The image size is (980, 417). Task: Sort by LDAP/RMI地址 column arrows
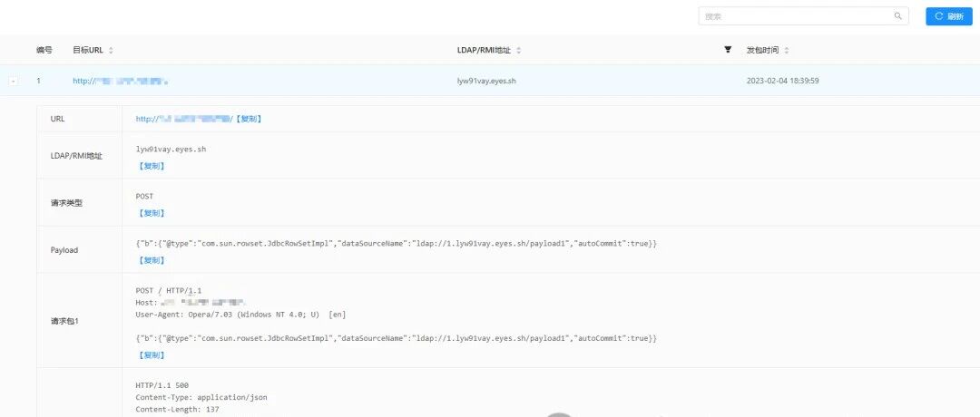[518, 50]
